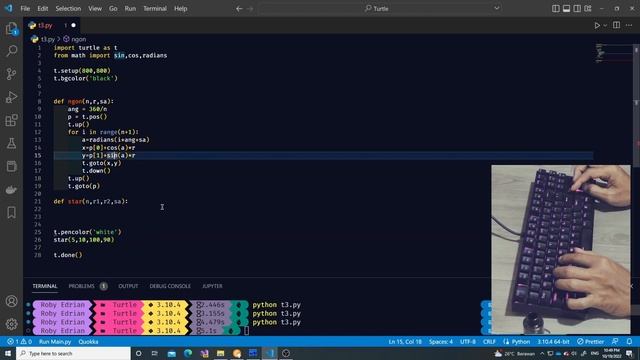Click the editor minimap
This screenshot has width=640, height=360.
(613, 53)
